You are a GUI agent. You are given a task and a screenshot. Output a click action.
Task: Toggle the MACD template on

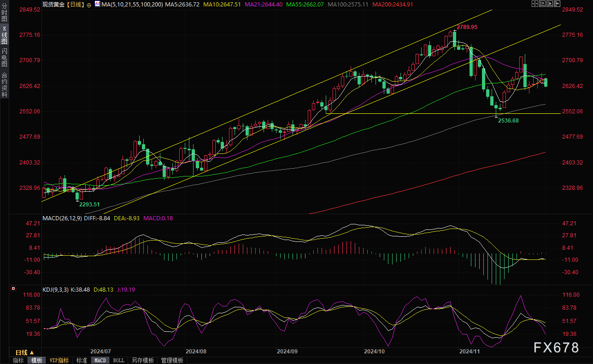(x=100, y=360)
